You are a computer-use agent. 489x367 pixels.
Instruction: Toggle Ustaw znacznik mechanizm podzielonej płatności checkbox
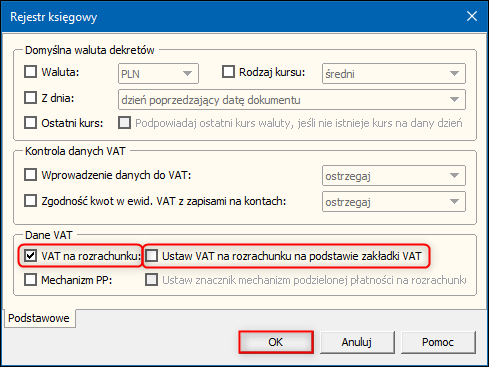152,280
